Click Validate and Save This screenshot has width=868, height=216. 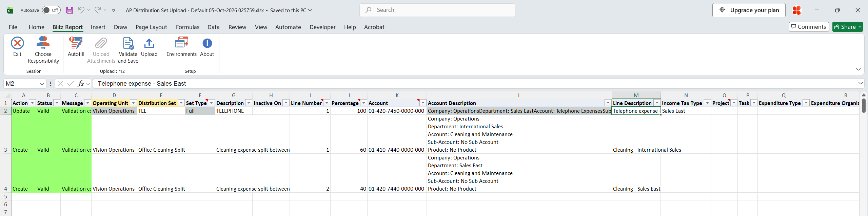(128, 50)
